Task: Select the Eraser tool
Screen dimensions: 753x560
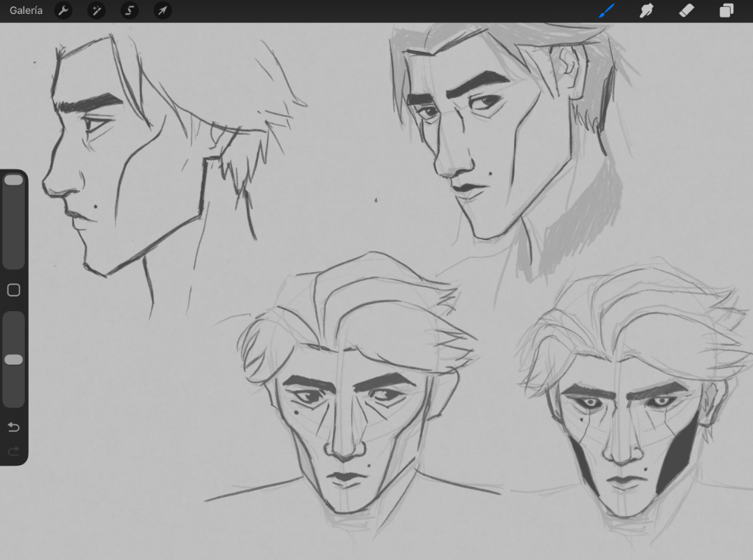Action: click(687, 10)
